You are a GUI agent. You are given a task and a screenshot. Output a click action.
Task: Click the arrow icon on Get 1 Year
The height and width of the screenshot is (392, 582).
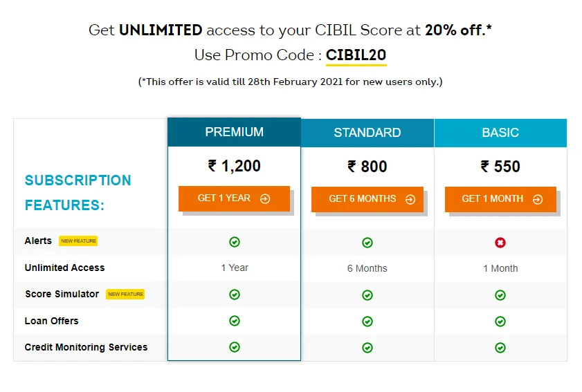(x=265, y=199)
